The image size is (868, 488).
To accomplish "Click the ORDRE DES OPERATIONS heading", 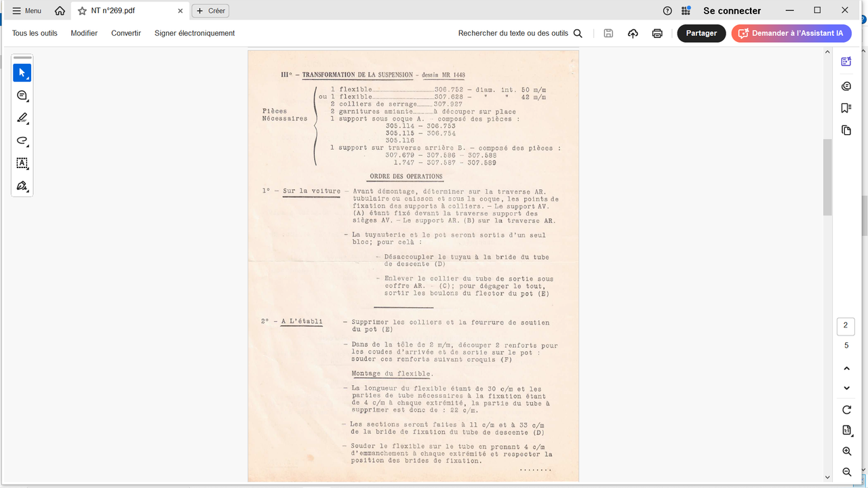I will click(406, 176).
